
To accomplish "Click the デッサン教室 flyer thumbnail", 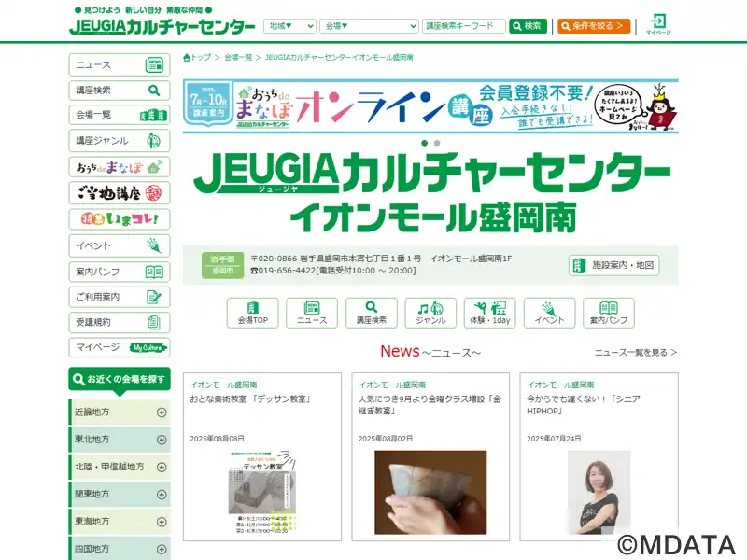I will click(x=262, y=492).
